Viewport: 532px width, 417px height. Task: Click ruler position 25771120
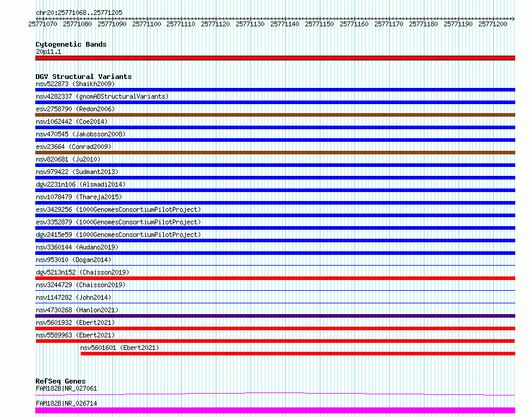click(215, 24)
